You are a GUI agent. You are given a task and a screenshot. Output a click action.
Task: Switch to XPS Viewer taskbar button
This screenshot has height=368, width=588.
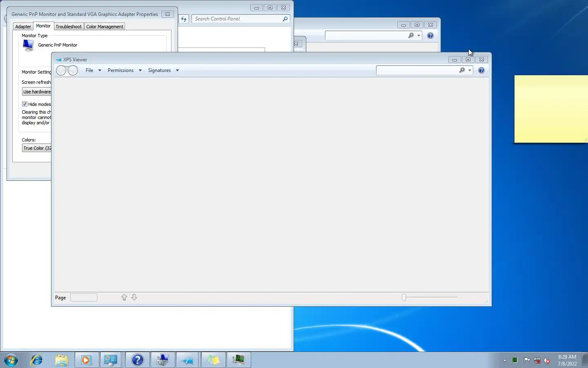coord(188,360)
